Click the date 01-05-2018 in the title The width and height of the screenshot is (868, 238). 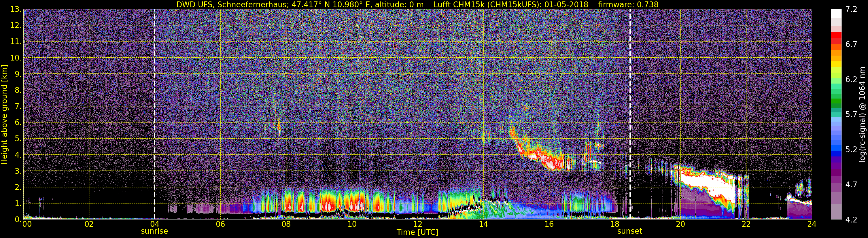pyautogui.click(x=566, y=4)
